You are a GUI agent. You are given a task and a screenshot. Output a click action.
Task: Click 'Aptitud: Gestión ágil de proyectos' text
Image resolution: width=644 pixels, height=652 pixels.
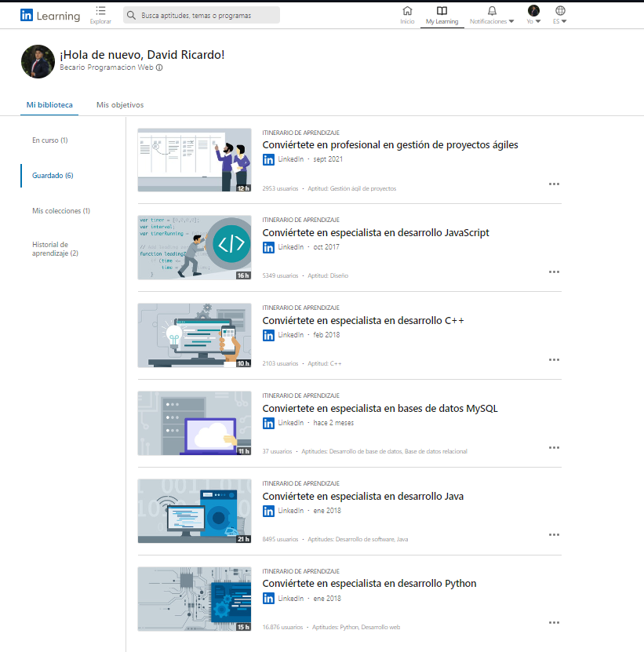tap(351, 188)
